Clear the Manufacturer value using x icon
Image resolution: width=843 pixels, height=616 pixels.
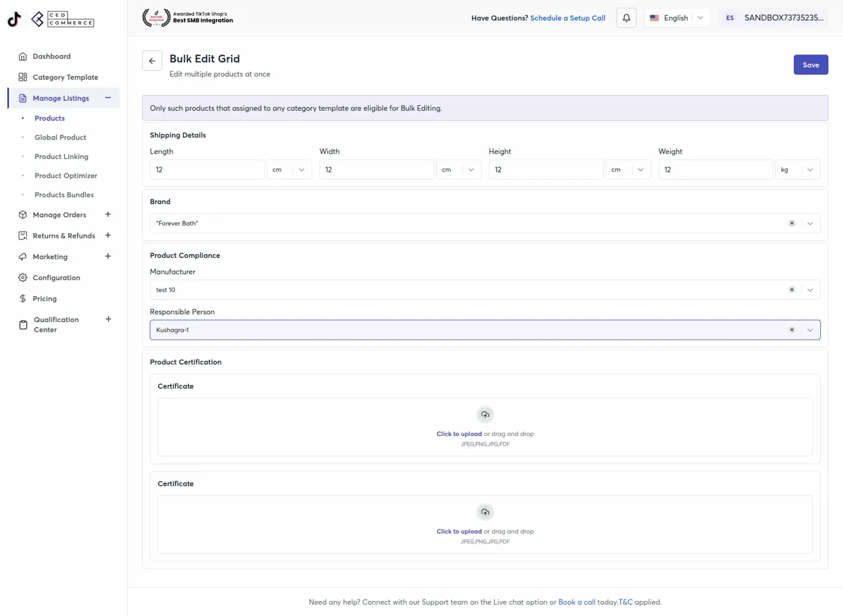[x=792, y=290]
